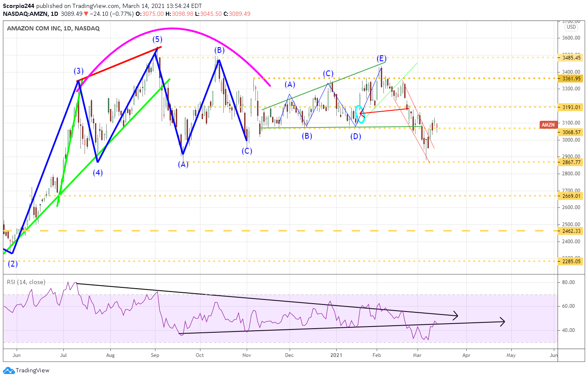Select the 2021 label on the time axis
The image size is (588, 379).
pos(336,356)
